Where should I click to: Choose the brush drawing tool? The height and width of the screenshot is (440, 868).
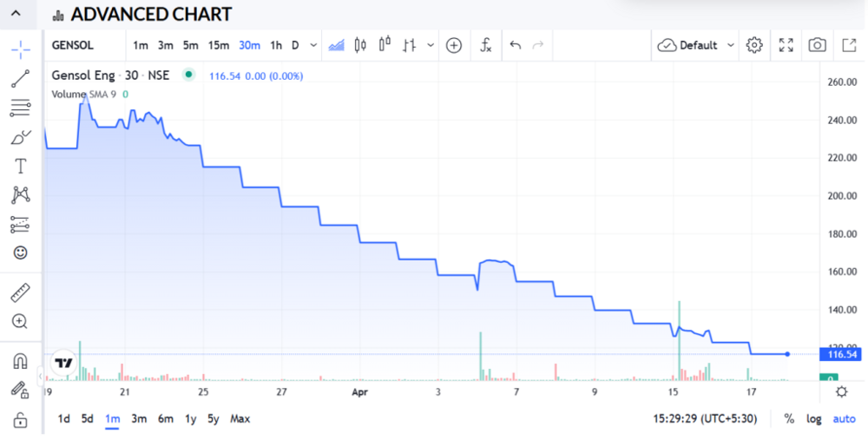pos(20,137)
